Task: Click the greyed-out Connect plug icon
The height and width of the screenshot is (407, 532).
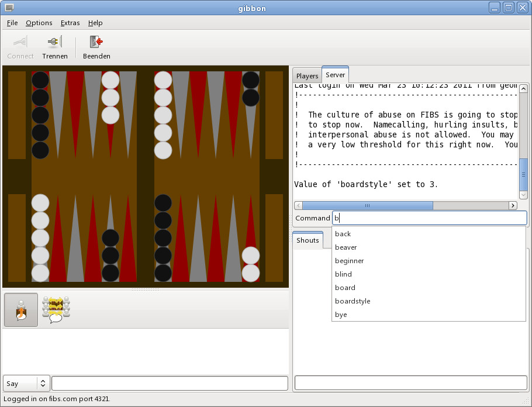Action: (20, 42)
